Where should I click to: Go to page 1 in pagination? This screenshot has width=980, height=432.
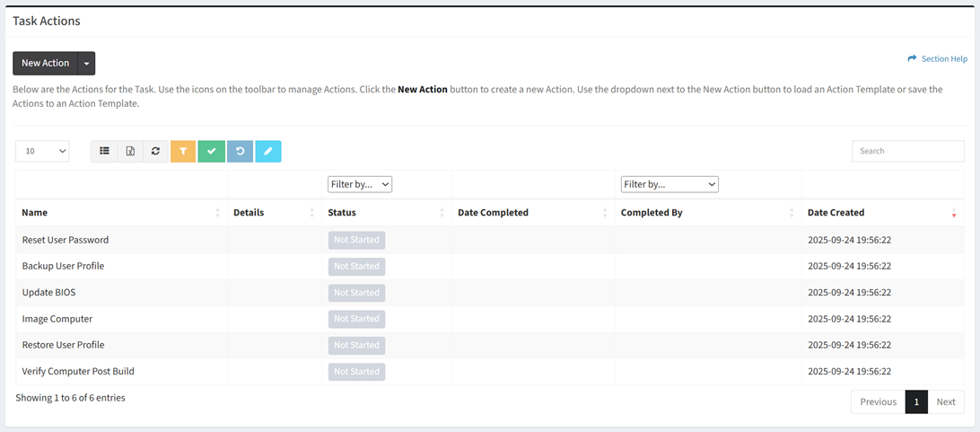pyautogui.click(x=916, y=401)
